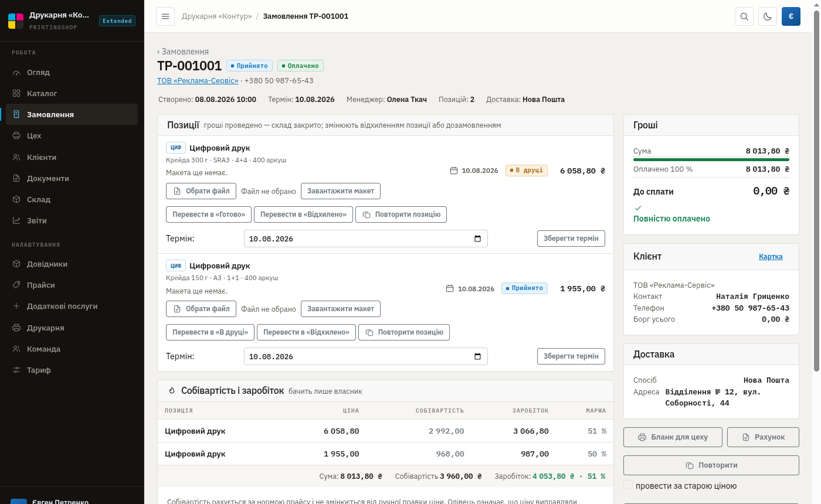Click «Рахунок» invoice button
This screenshot has height=504, width=821.
(763, 437)
